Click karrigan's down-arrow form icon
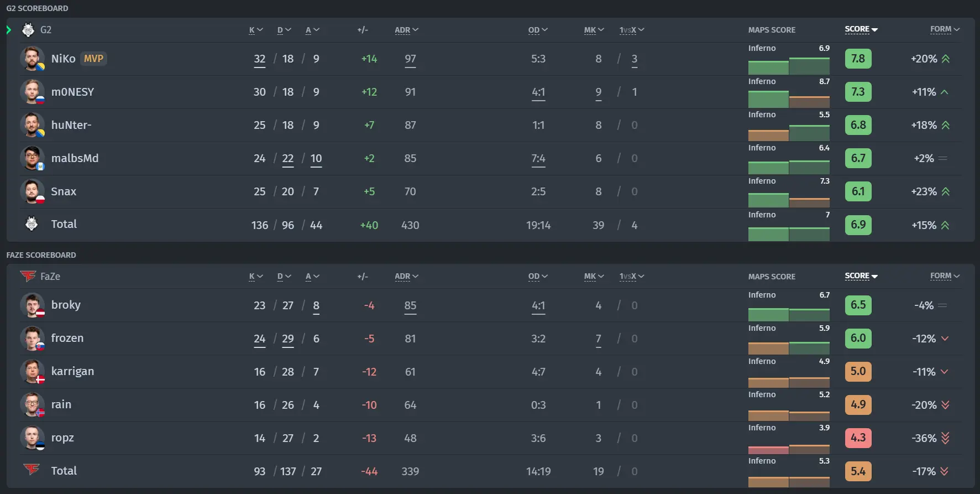 coord(945,372)
